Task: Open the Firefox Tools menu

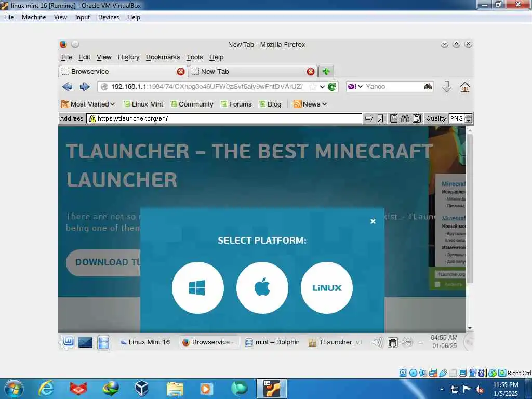Action: pyautogui.click(x=194, y=57)
